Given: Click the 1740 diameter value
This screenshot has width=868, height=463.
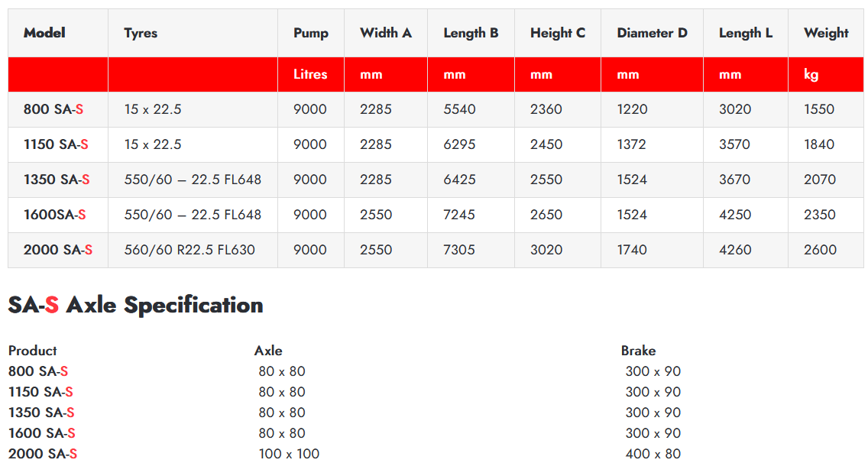Looking at the screenshot, I should 632,250.
